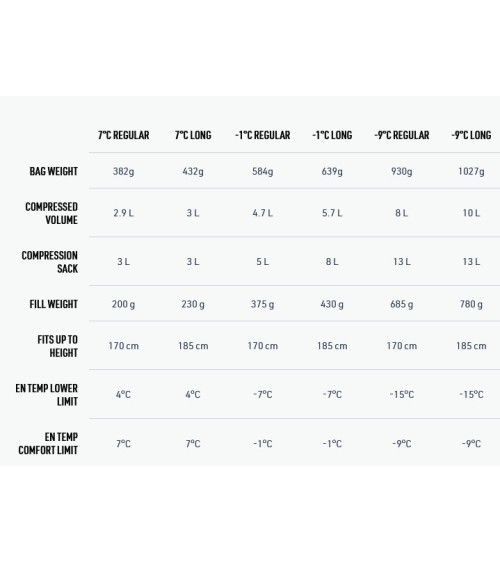Click the EN TEMP LOWER LIMIT label
The image size is (500, 563).
pos(46,395)
